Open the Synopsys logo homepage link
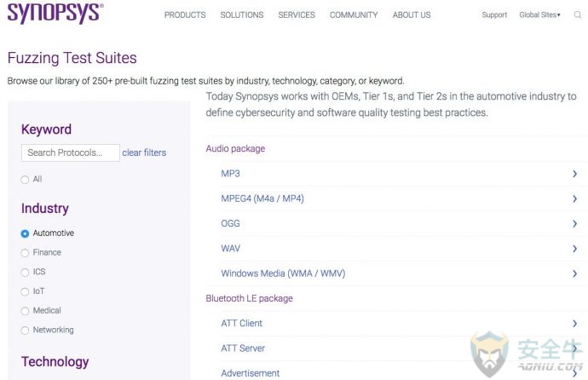This screenshot has width=588, height=380. (55, 13)
